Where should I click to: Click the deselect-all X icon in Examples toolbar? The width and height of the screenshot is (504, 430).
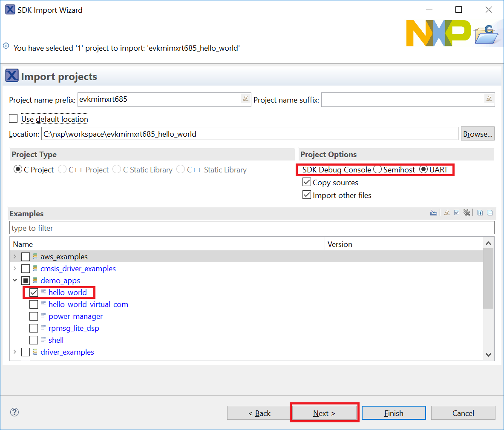[x=467, y=213]
